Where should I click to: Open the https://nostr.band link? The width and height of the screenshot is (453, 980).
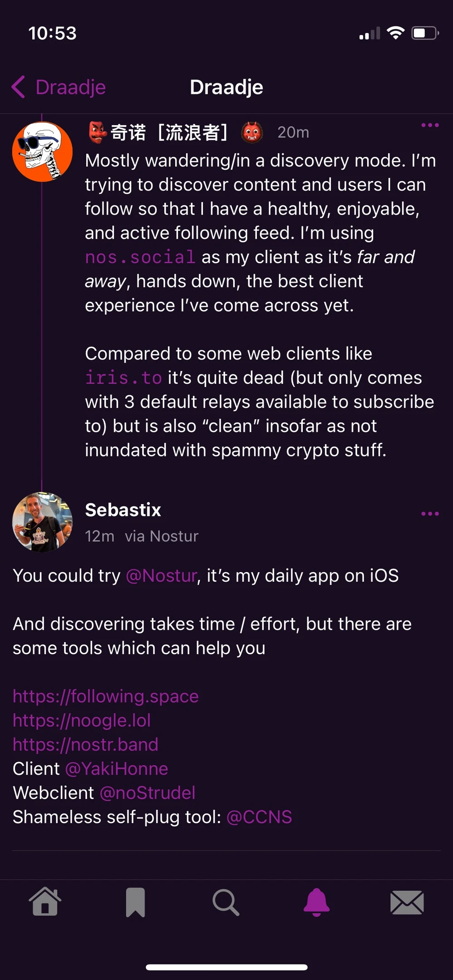point(86,745)
